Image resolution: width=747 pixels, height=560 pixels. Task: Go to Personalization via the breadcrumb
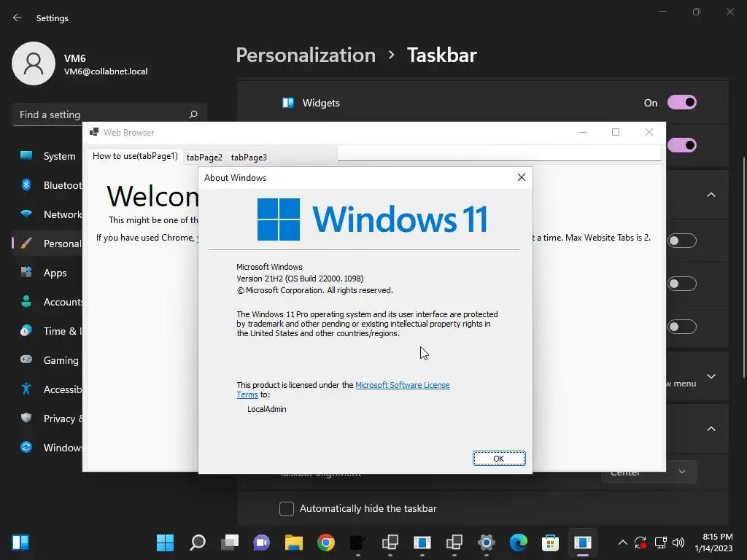[x=306, y=55]
